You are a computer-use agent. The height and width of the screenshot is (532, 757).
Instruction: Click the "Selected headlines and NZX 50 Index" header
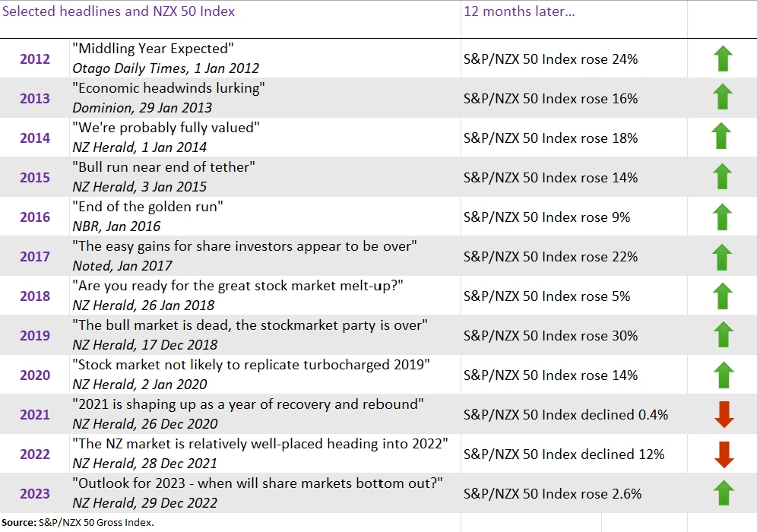click(x=119, y=11)
